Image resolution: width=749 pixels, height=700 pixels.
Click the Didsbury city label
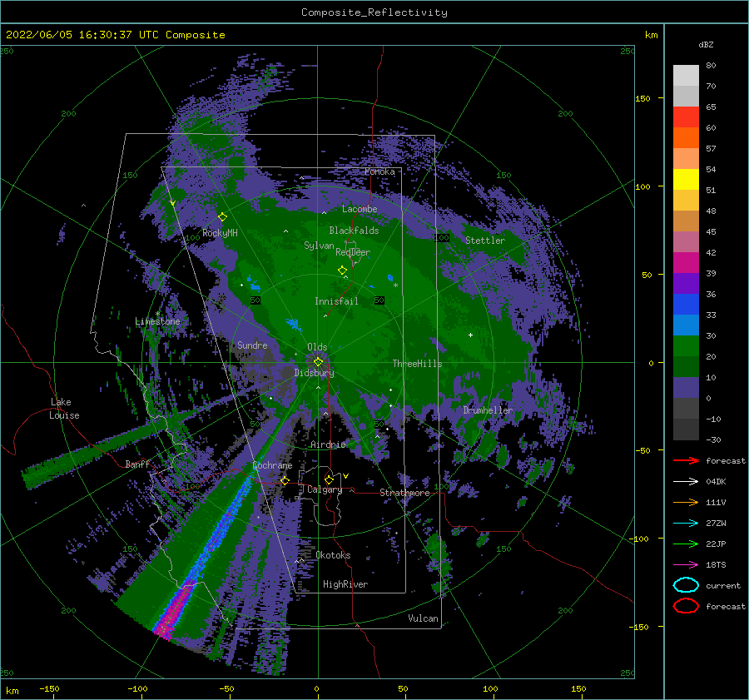315,373
